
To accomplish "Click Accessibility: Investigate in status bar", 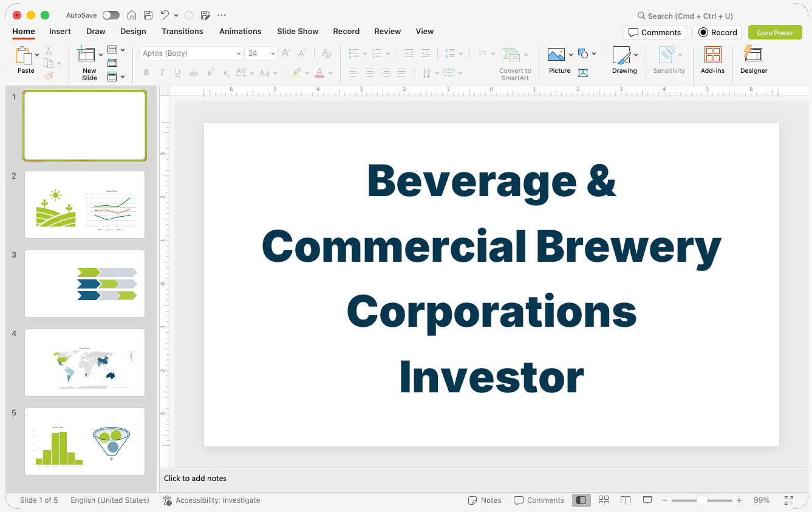I will (211, 500).
